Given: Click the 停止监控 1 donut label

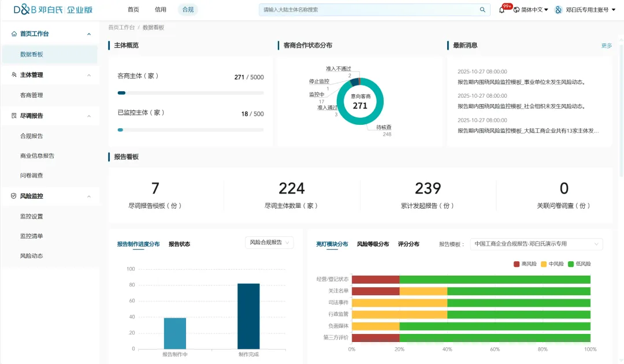Looking at the screenshot, I should click(x=319, y=85).
